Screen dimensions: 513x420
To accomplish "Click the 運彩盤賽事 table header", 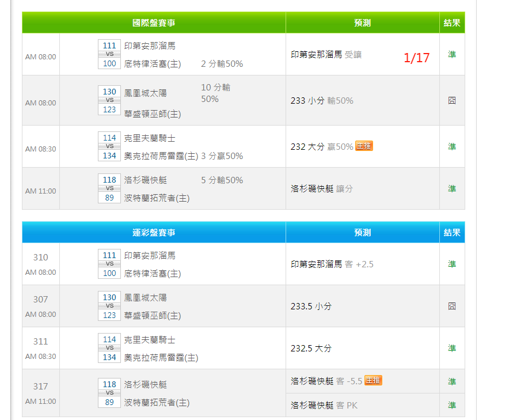I will [x=154, y=232].
